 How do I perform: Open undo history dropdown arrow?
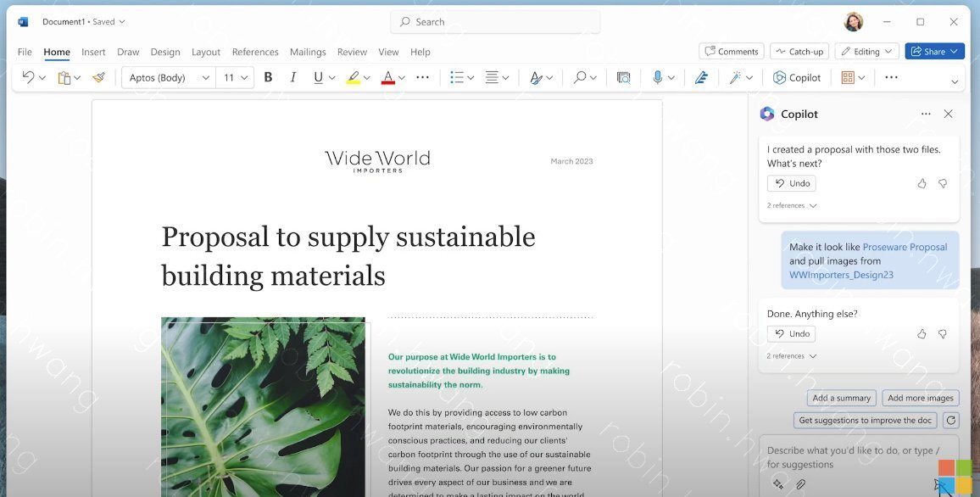pyautogui.click(x=42, y=78)
